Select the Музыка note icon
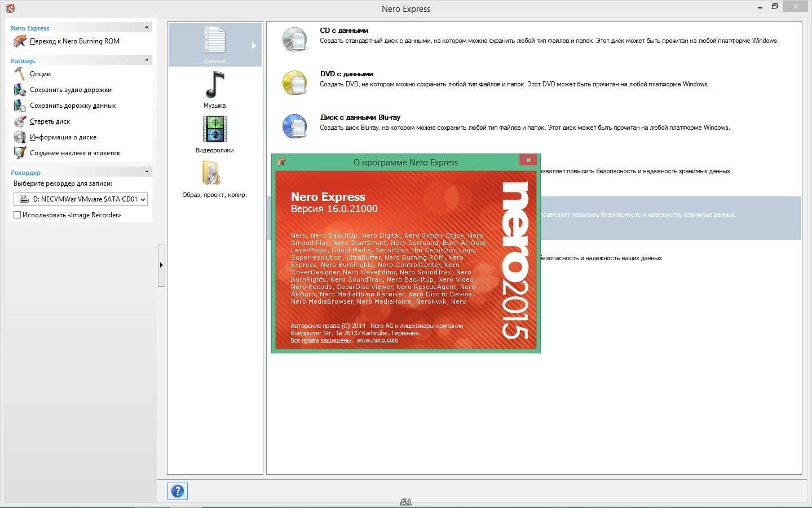 pyautogui.click(x=214, y=85)
